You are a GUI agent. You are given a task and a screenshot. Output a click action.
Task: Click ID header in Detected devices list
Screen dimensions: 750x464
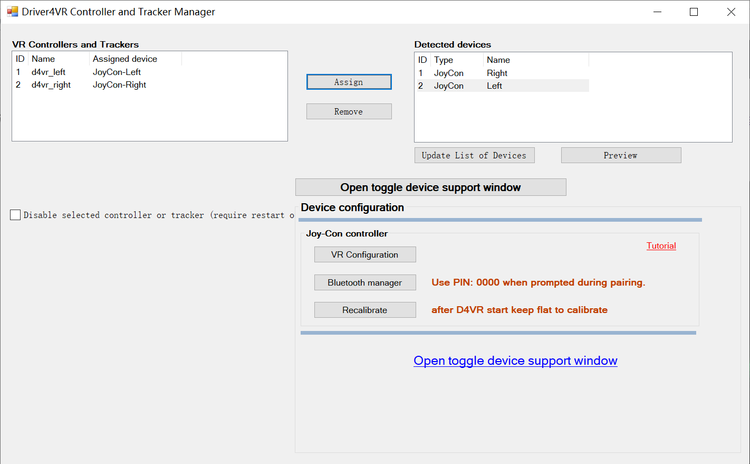(x=423, y=60)
